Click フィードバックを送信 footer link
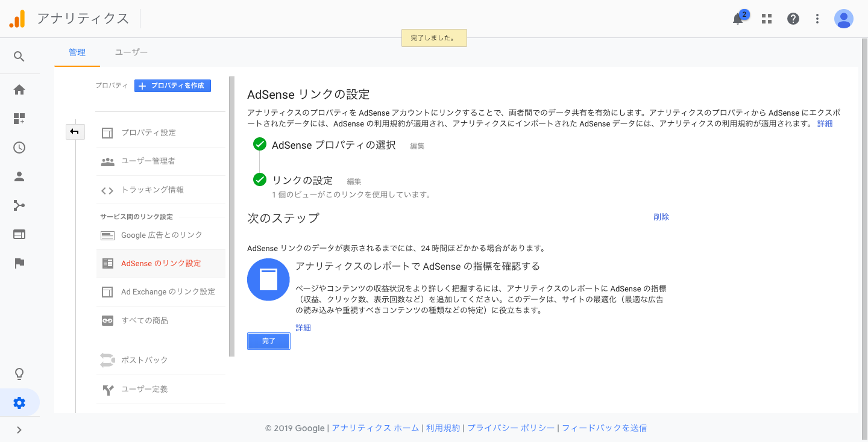The width and height of the screenshot is (868, 442). point(605,428)
